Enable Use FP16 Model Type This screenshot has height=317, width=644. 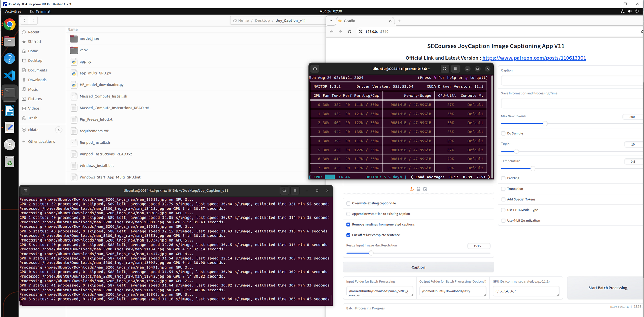click(503, 210)
